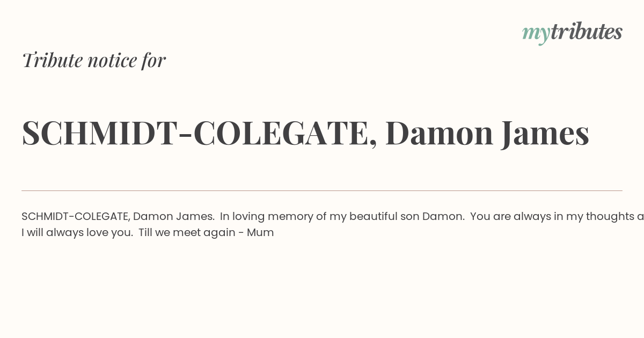This screenshot has width=644, height=338.
Task: Click the word "Tribute" in italic heading
Action: 52,60
